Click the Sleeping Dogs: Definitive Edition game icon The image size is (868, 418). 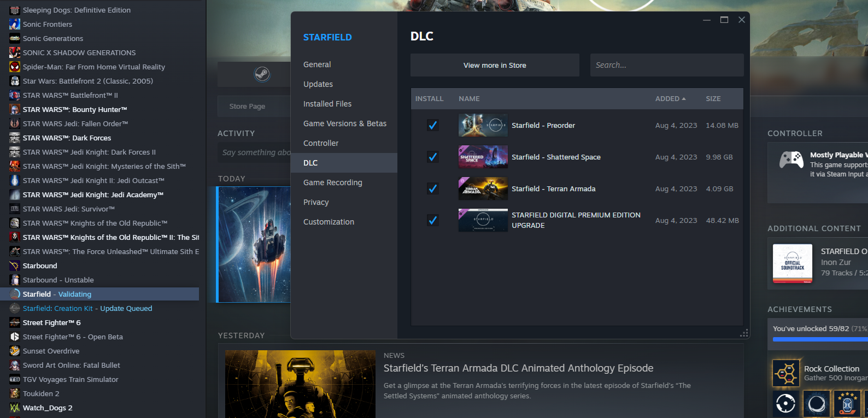pyautogui.click(x=15, y=10)
